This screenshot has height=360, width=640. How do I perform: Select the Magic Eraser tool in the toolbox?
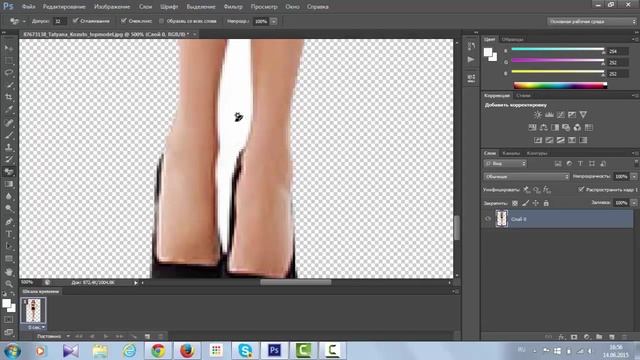pos(9,172)
